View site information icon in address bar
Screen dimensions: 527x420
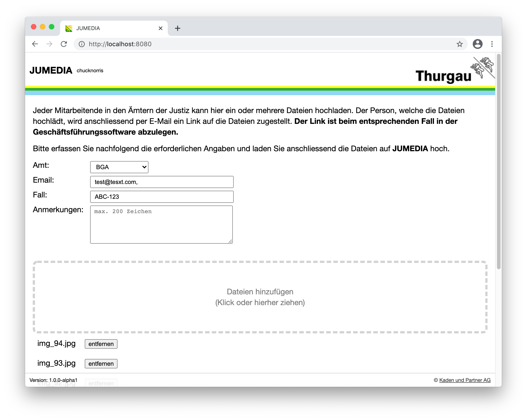pos(82,44)
